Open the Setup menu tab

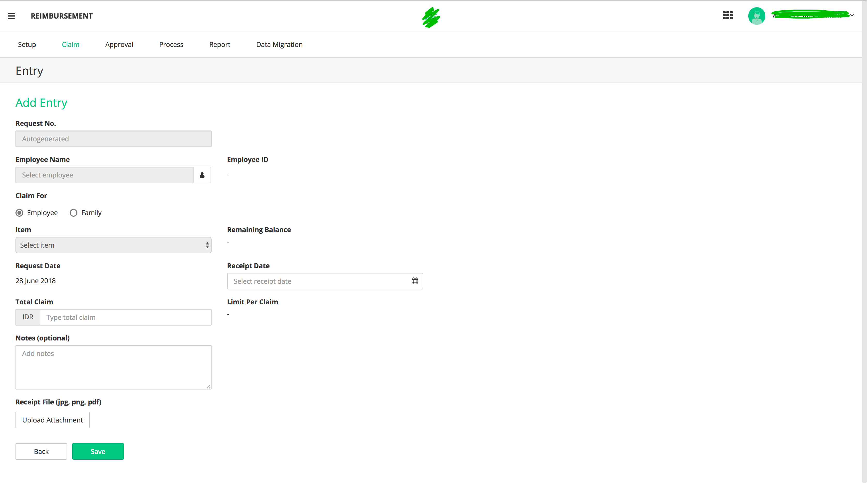(x=27, y=45)
